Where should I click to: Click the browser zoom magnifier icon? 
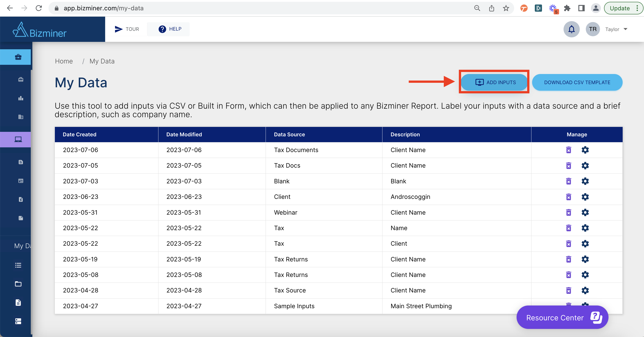coord(477,8)
